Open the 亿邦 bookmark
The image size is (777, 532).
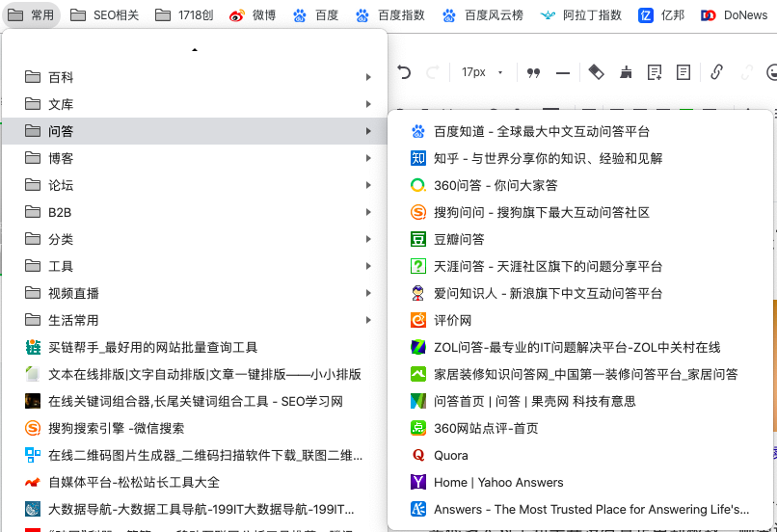tap(661, 15)
